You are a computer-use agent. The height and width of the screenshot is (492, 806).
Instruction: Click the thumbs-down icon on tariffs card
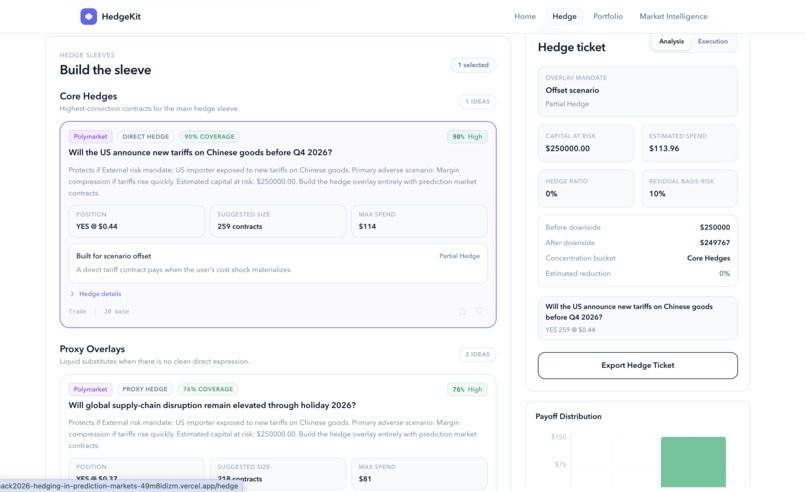(x=479, y=311)
